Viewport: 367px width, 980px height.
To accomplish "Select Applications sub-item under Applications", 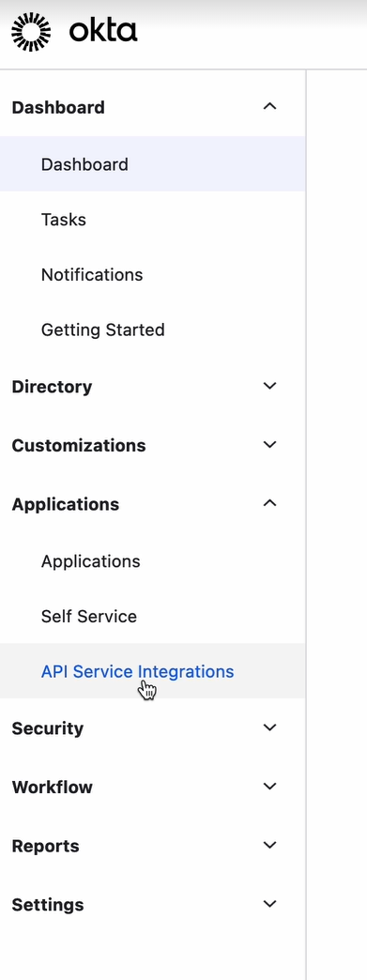I will point(153,561).
